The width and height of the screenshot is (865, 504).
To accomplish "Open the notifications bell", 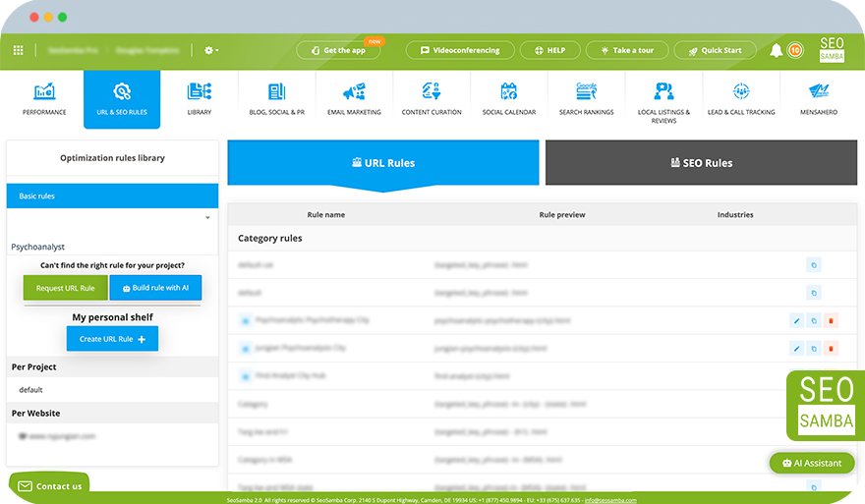I will coord(777,50).
